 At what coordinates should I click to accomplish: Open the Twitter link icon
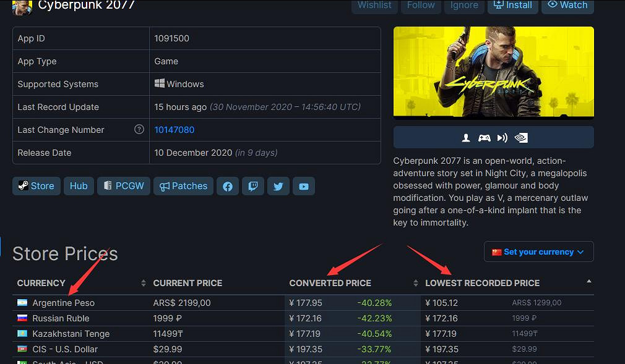[278, 186]
